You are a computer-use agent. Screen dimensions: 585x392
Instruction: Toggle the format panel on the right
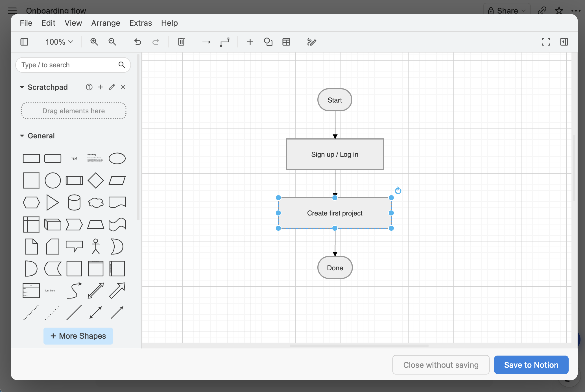click(564, 42)
